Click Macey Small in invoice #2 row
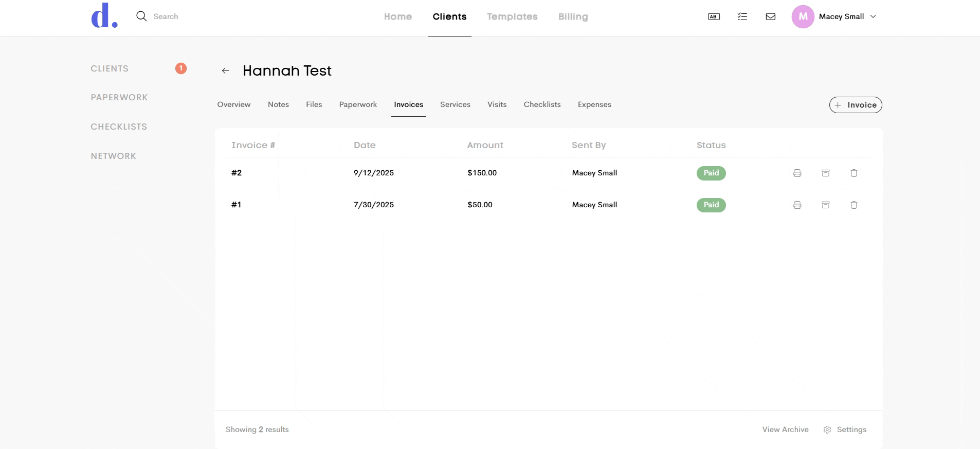 [x=594, y=173]
